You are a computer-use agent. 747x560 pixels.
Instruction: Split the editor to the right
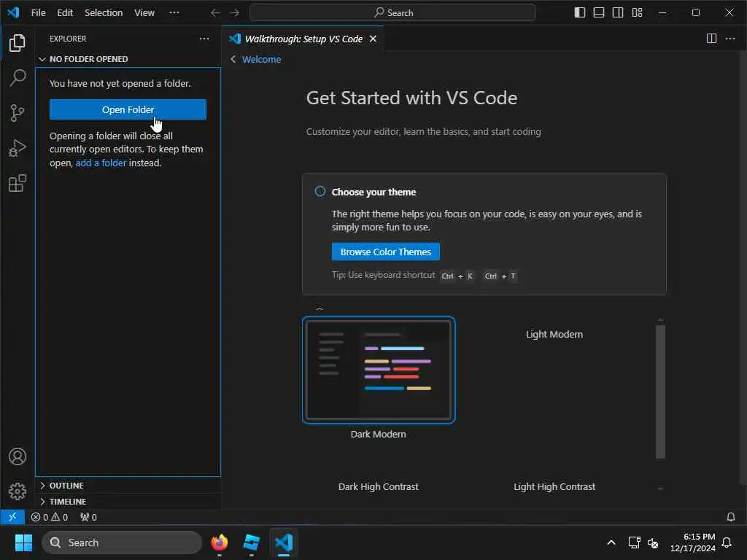711,39
